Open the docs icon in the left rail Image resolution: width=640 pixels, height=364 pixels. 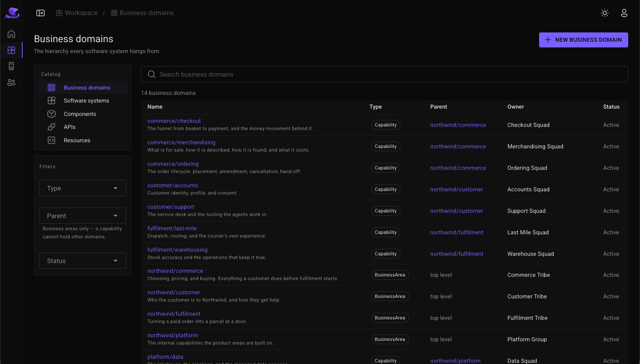coord(11,66)
